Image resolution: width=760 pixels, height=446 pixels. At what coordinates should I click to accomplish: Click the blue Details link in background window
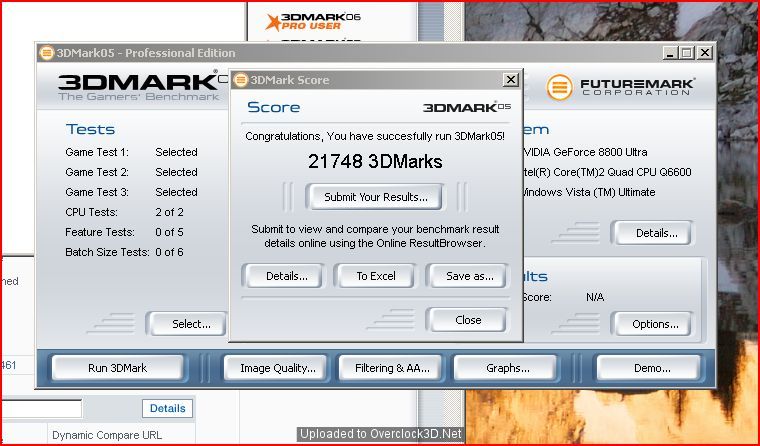coord(167,408)
